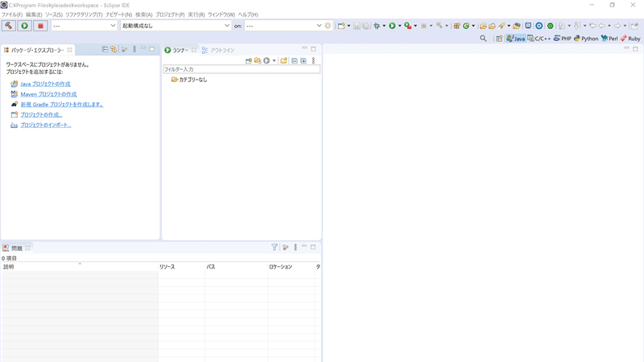Screen dimensions: 644x362
Task: Click the launch target gear settings icon
Action: (328, 26)
